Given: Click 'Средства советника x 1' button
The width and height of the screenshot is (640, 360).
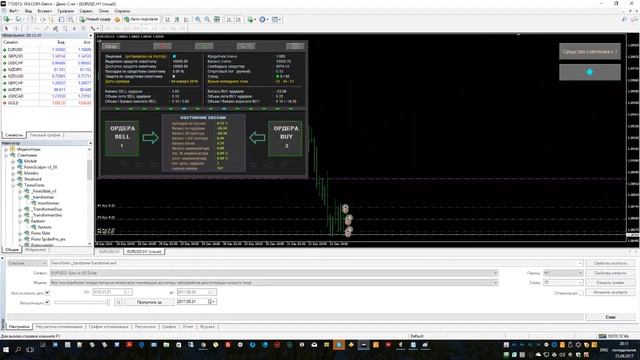Looking at the screenshot, I should pos(590,52).
